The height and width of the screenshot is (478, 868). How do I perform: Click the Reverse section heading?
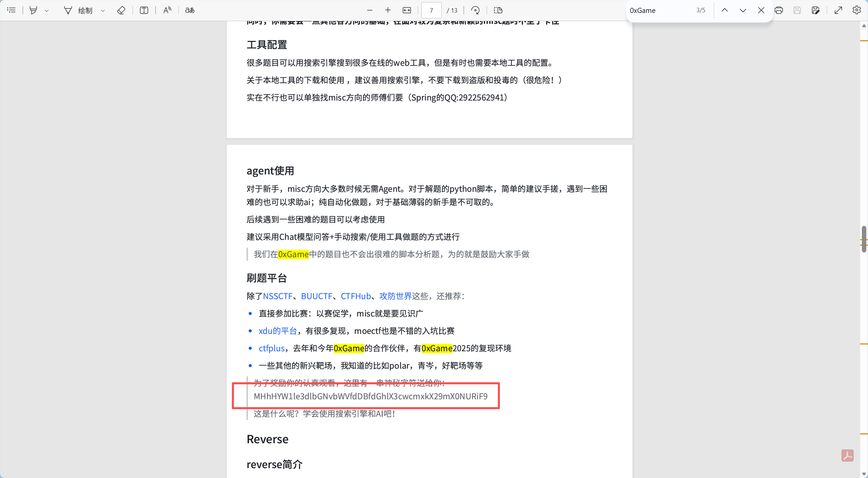tap(267, 439)
